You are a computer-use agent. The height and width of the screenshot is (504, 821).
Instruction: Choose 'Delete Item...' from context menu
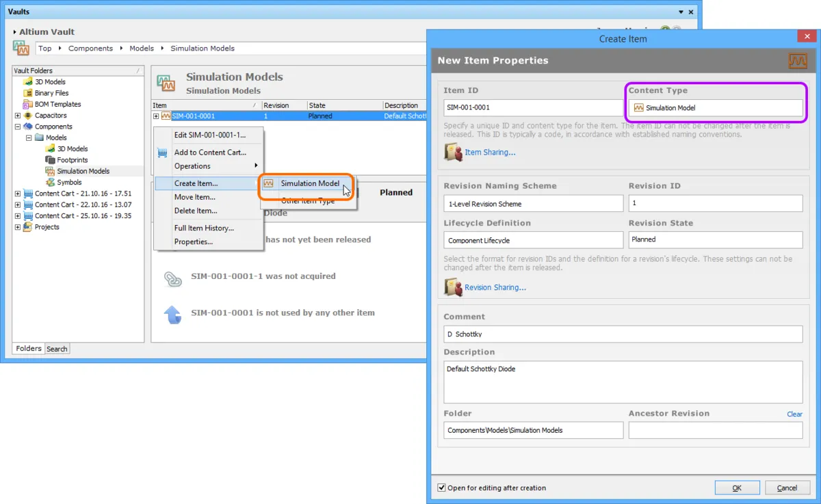click(209, 211)
